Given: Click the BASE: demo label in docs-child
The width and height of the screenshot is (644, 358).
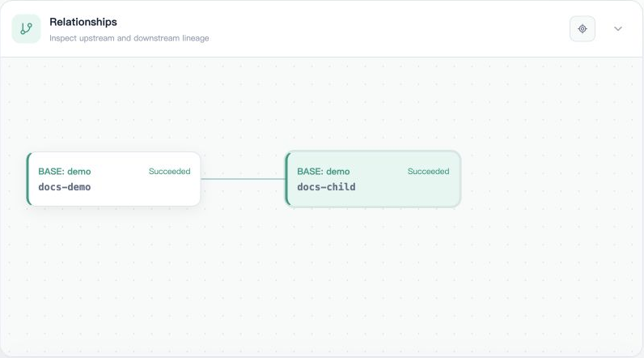Looking at the screenshot, I should click(324, 172).
